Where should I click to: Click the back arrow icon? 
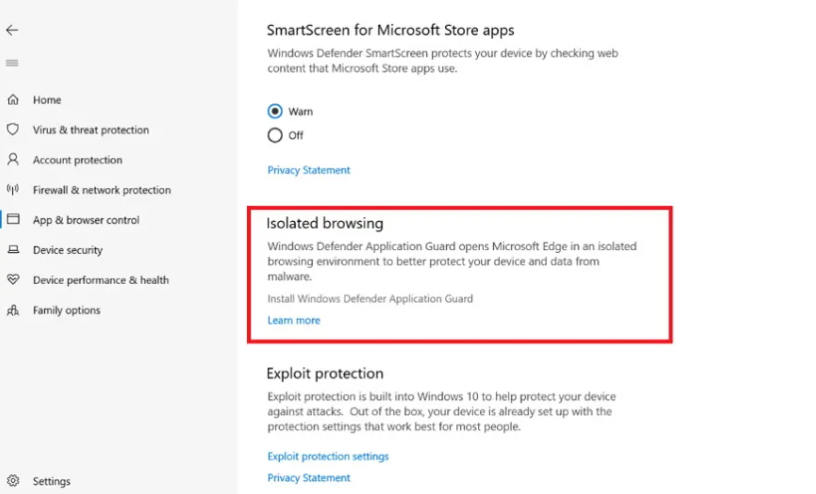[x=12, y=30]
